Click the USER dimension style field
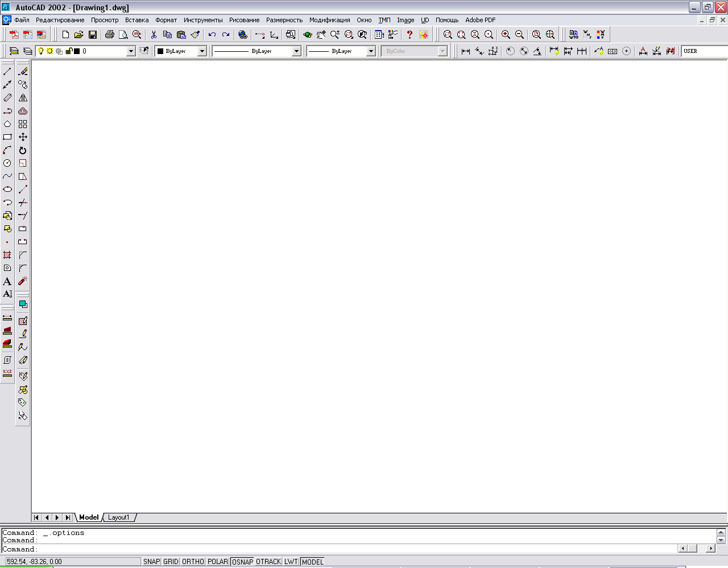The image size is (728, 568). pyautogui.click(x=705, y=51)
